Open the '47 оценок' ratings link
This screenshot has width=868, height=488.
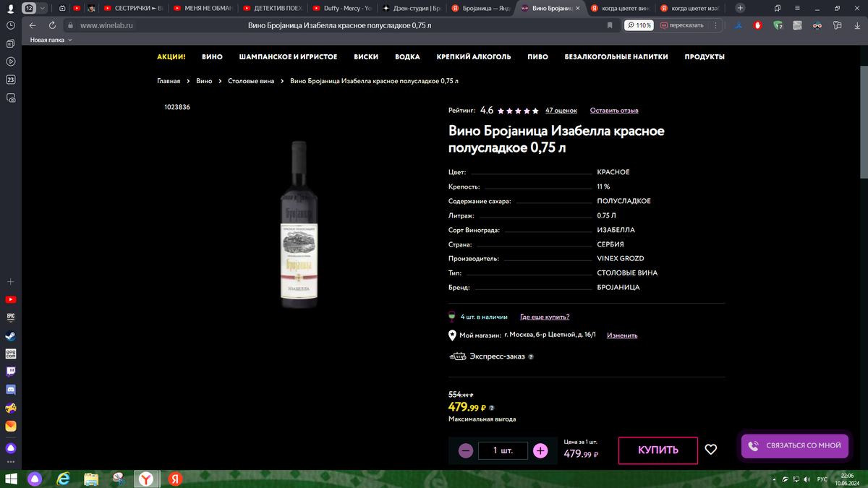pos(561,111)
